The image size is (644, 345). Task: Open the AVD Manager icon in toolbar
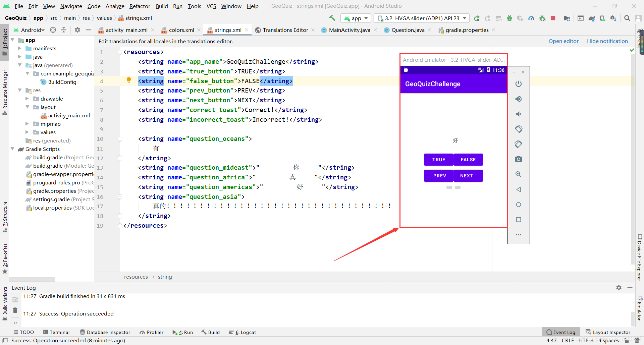point(602,18)
